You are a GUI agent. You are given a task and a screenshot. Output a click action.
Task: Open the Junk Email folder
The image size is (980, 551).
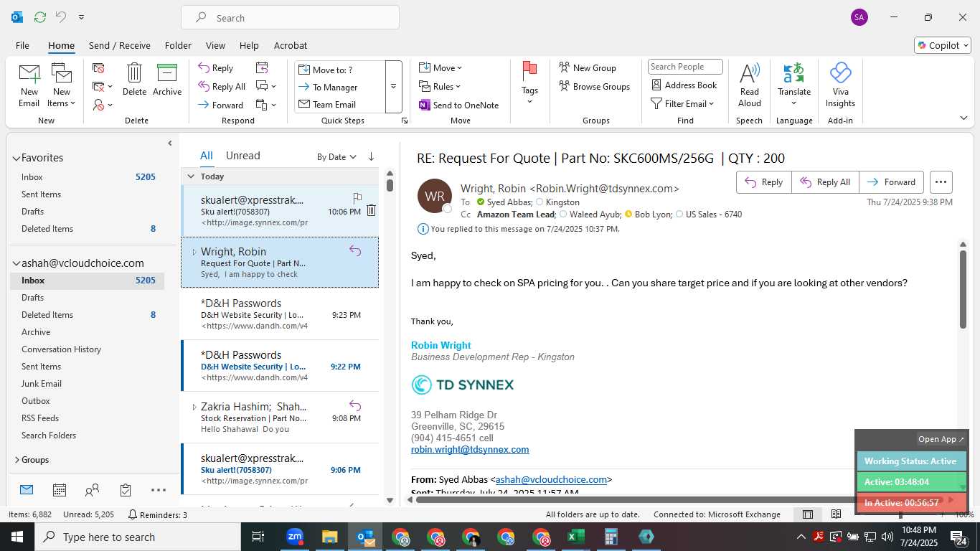coord(42,384)
